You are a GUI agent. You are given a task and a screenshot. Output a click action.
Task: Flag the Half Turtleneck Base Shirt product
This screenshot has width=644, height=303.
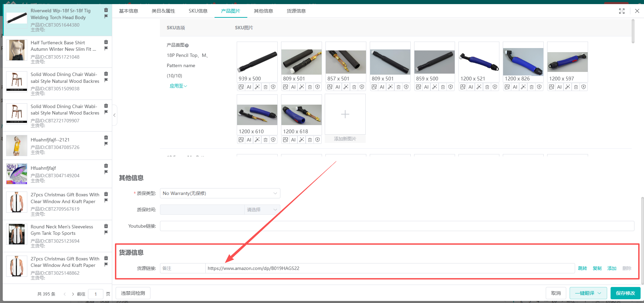(x=106, y=48)
